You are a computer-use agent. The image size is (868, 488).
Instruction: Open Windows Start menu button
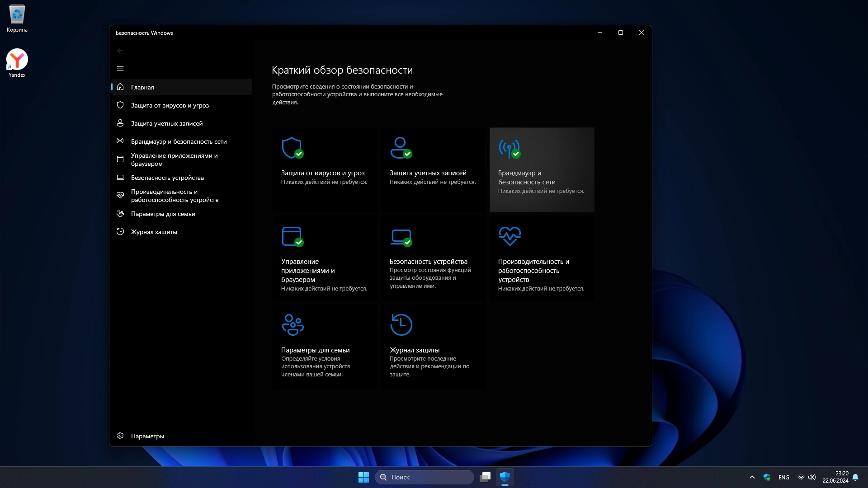[x=363, y=477]
